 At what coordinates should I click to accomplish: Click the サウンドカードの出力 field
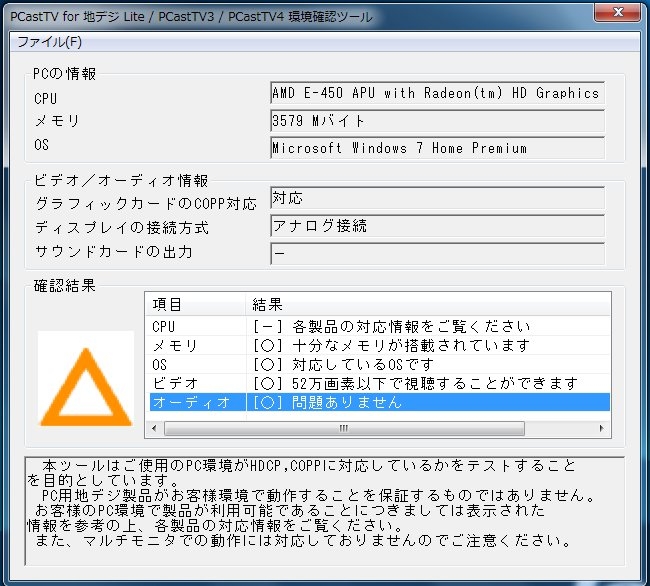[437, 253]
